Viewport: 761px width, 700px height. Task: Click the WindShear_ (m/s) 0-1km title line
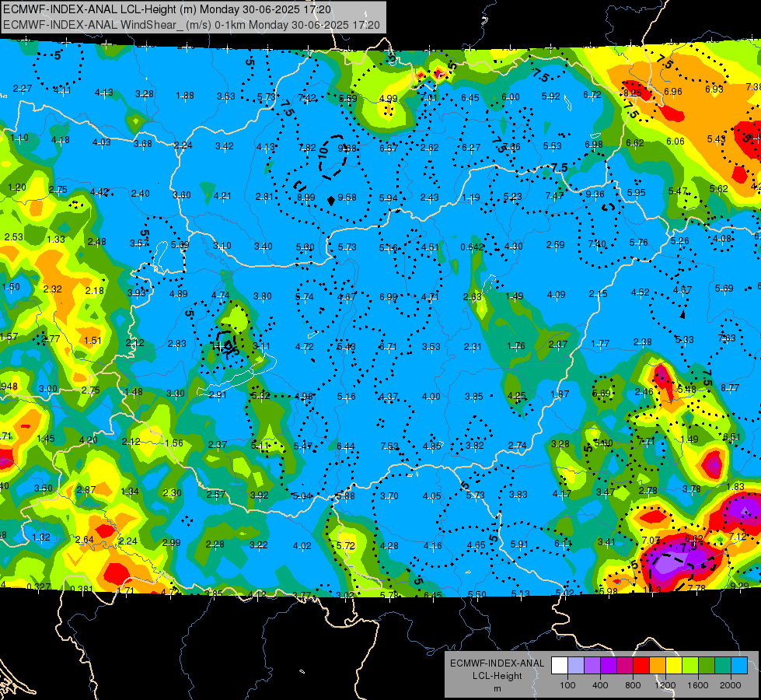click(x=191, y=25)
